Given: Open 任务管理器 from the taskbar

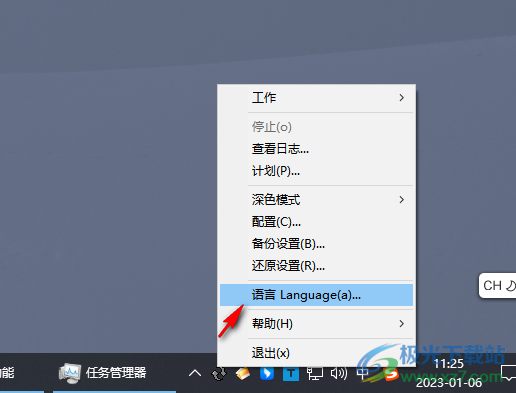Looking at the screenshot, I should (114, 373).
